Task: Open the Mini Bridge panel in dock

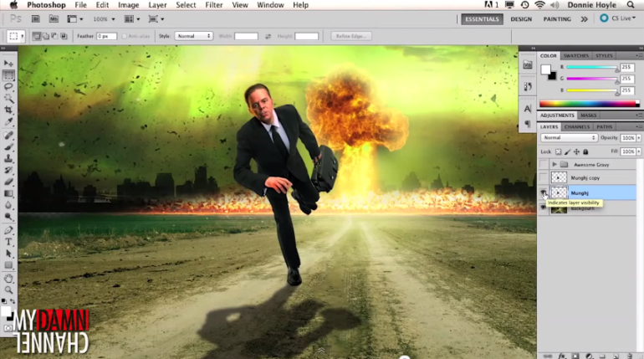Action: click(x=528, y=65)
